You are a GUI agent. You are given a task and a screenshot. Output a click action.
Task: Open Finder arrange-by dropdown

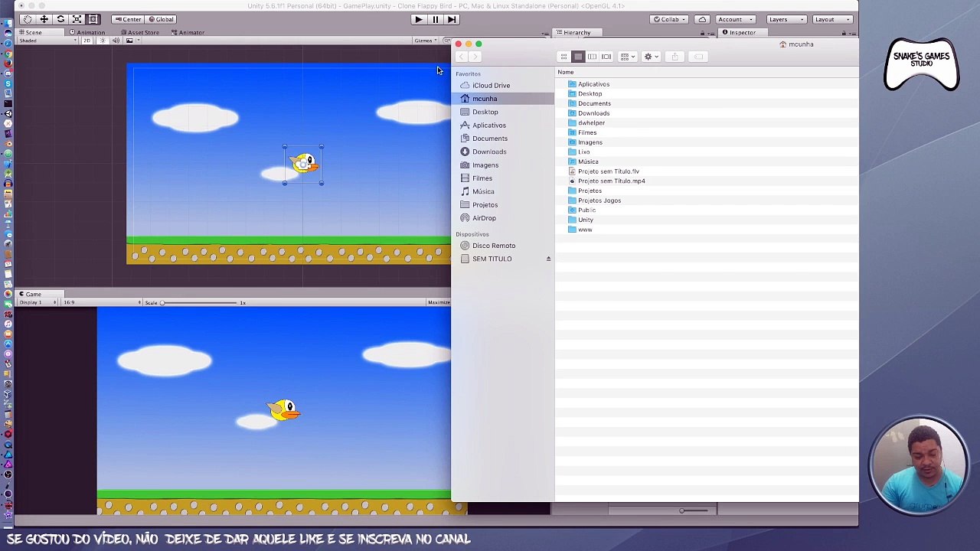pyautogui.click(x=627, y=57)
